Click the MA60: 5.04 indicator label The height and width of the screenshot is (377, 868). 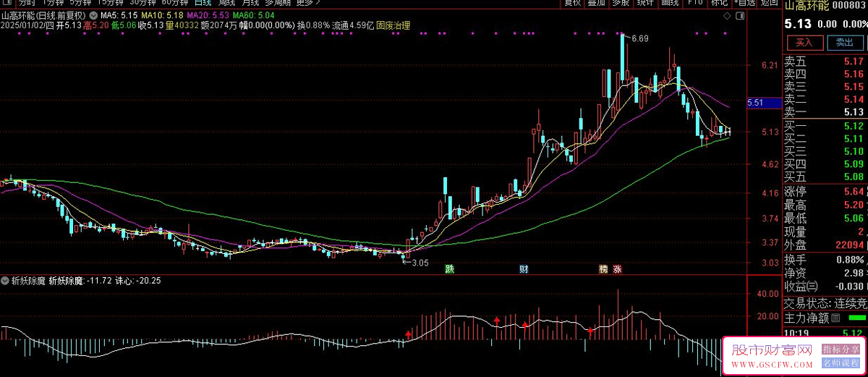(x=253, y=14)
